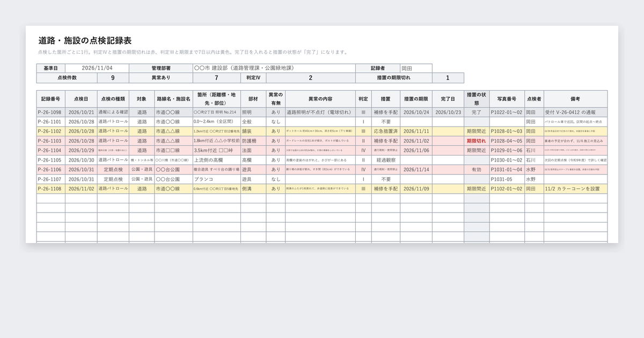
Task: Select the 点検日 column header
Action: point(81,99)
